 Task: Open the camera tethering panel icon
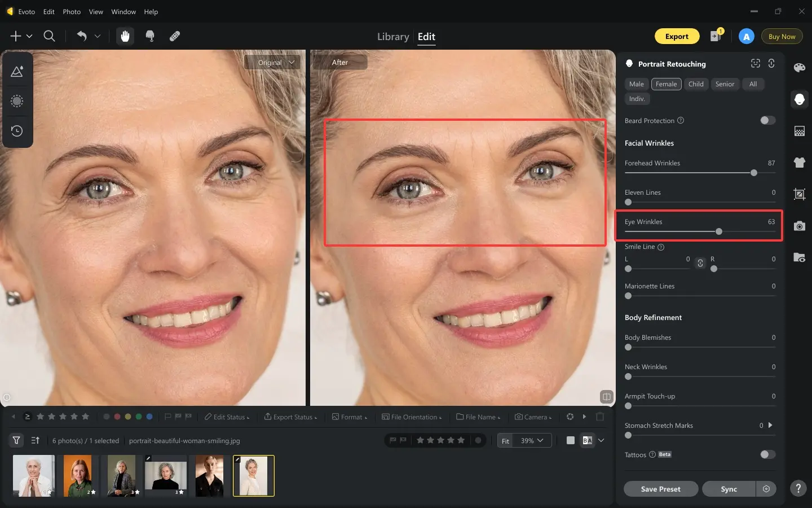799,226
